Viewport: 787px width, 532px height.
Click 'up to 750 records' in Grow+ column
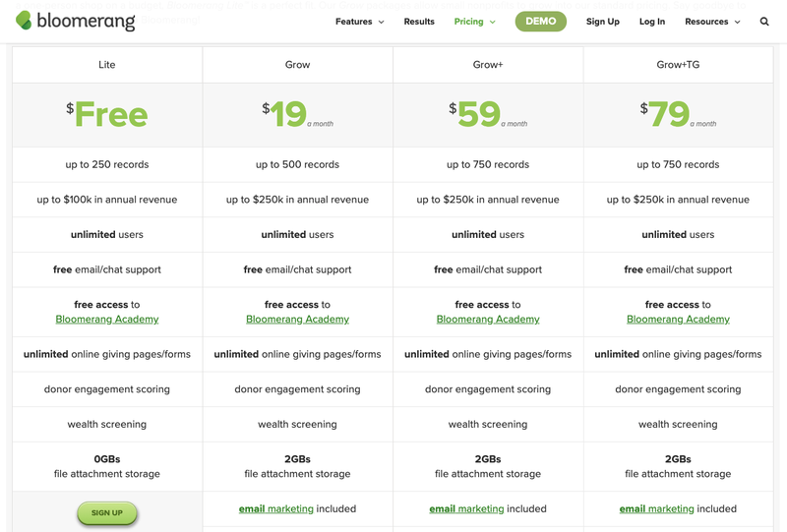click(488, 164)
